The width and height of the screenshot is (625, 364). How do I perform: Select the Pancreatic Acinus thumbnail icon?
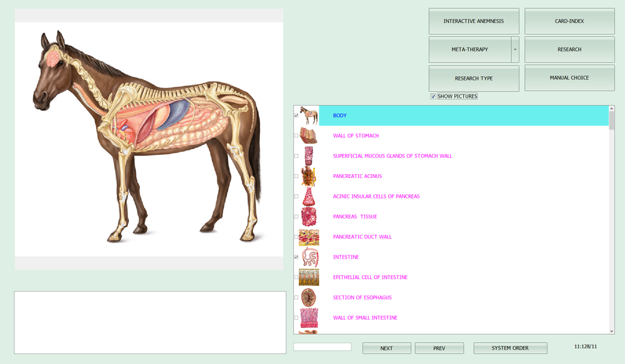[x=309, y=176]
